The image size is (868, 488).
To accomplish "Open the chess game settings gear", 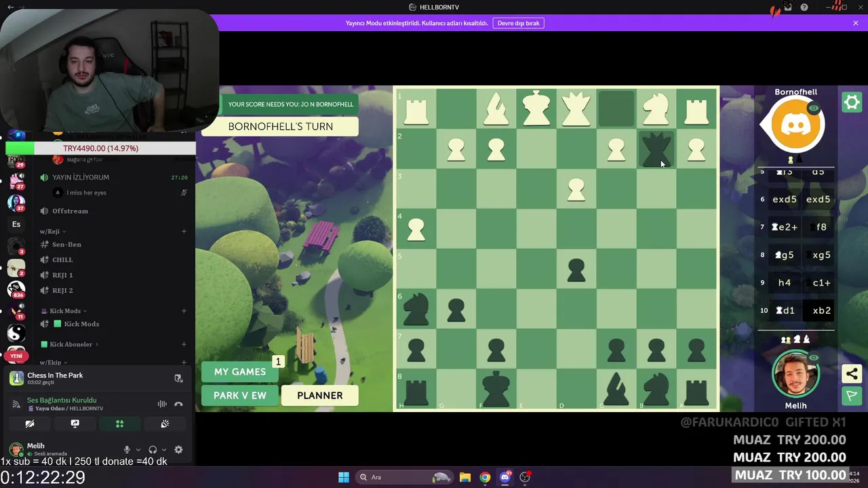I will [852, 102].
